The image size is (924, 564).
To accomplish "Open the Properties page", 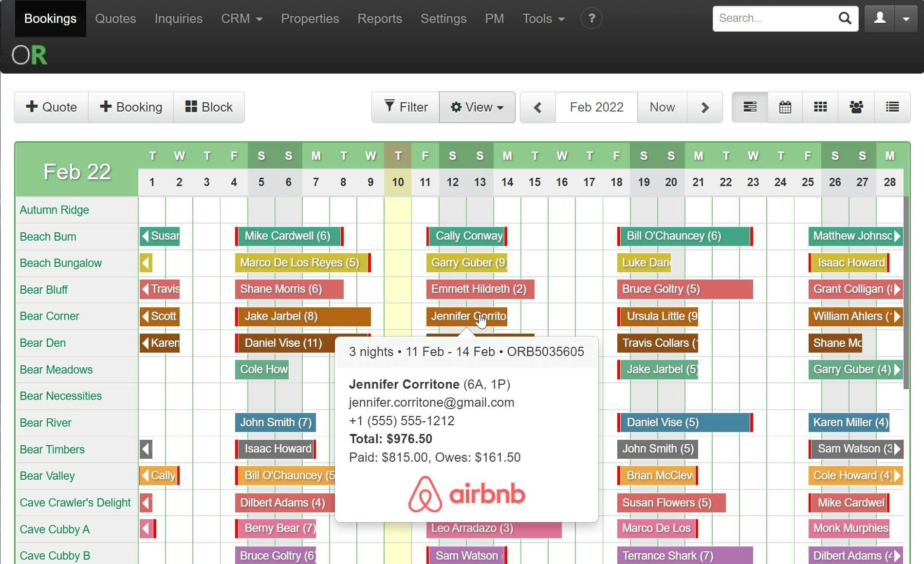I will [x=310, y=19].
